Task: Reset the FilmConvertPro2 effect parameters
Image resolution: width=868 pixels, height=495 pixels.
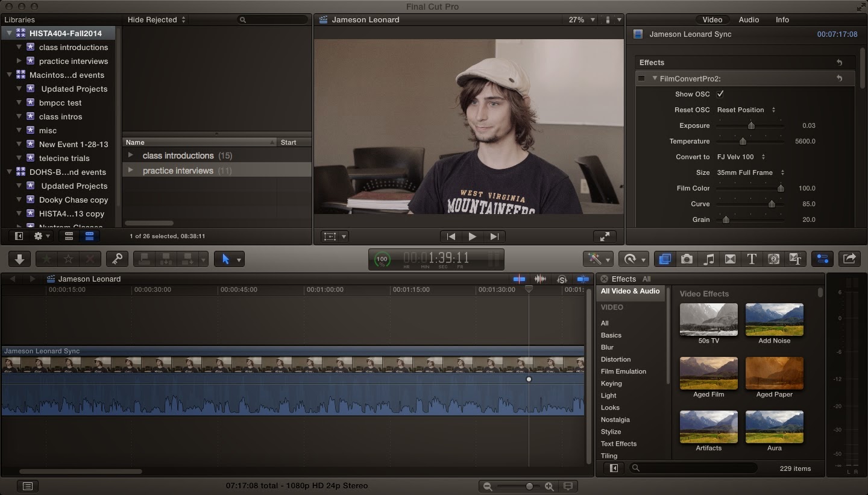Action: tap(839, 78)
